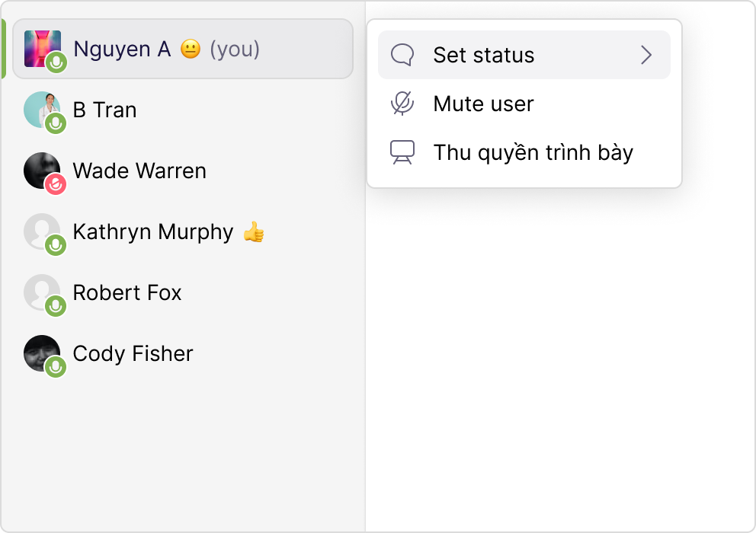Click B Tran's green microphone badge

tap(56, 123)
